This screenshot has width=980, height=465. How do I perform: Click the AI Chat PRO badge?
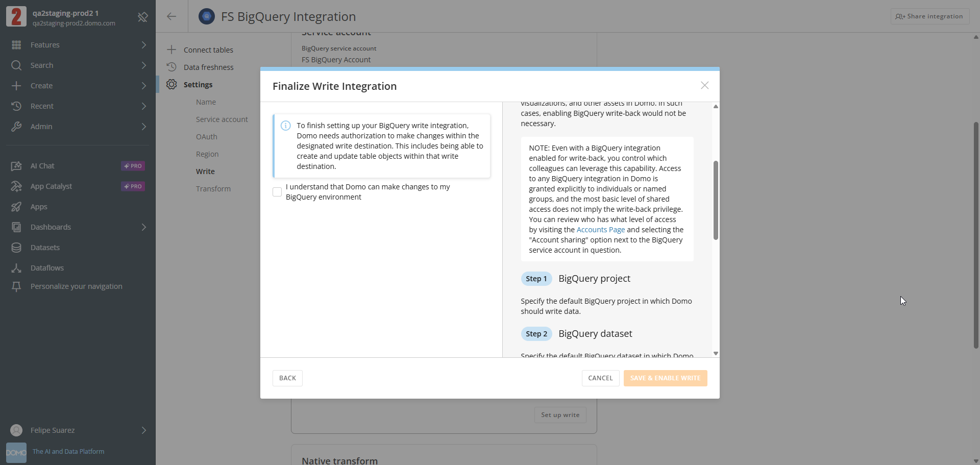coord(133,166)
